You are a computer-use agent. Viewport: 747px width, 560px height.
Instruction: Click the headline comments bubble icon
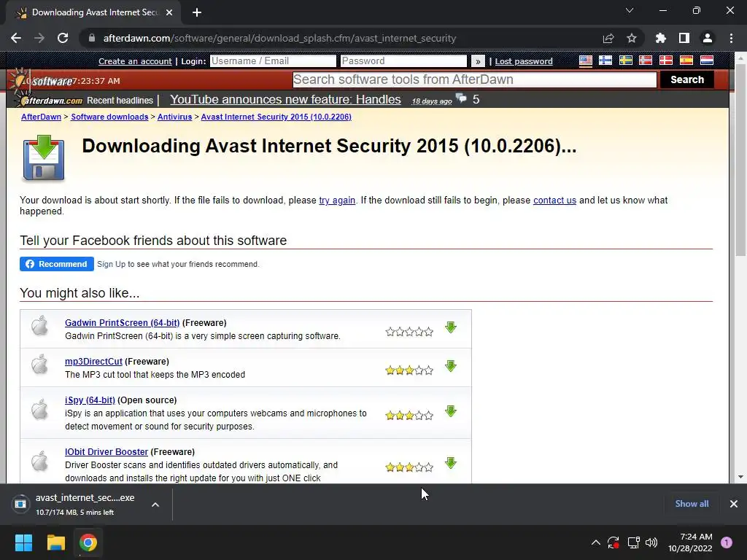[x=461, y=98]
